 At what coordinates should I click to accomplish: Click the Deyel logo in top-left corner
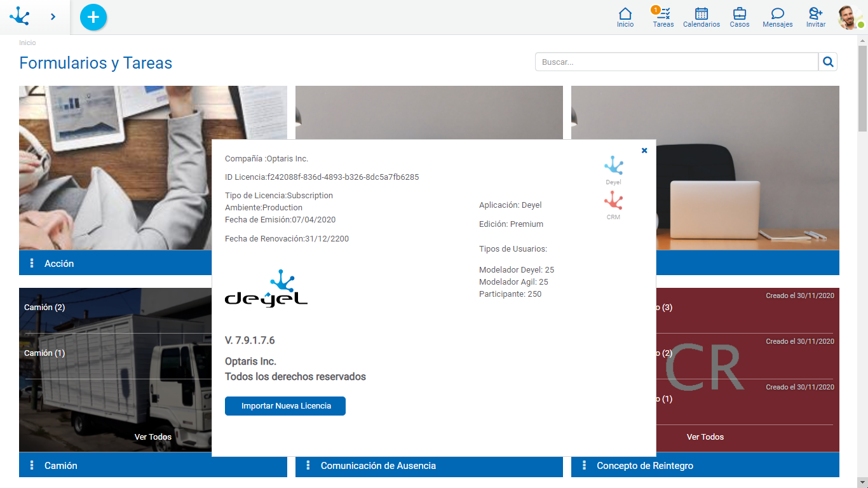19,17
